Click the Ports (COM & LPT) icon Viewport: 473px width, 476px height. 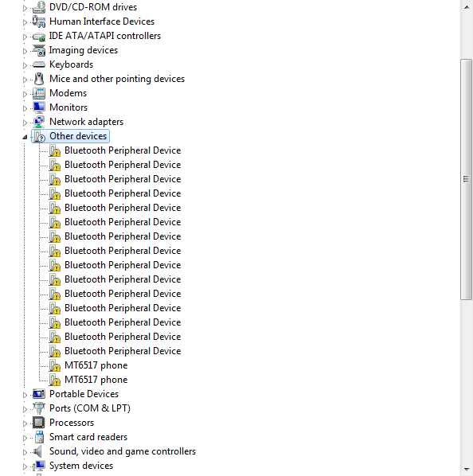coord(39,408)
